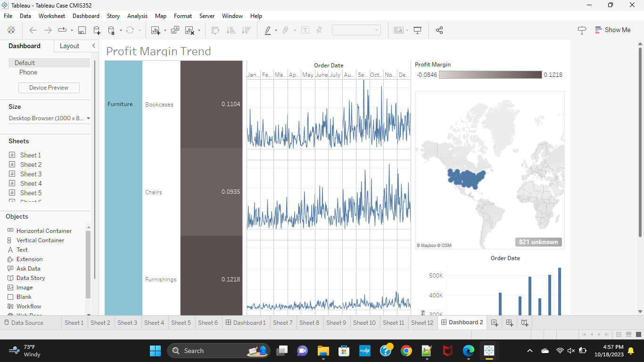Expand the Clear Sheet dropdown arrow
Image resolution: width=644 pixels, height=362 pixels.
point(199,30)
